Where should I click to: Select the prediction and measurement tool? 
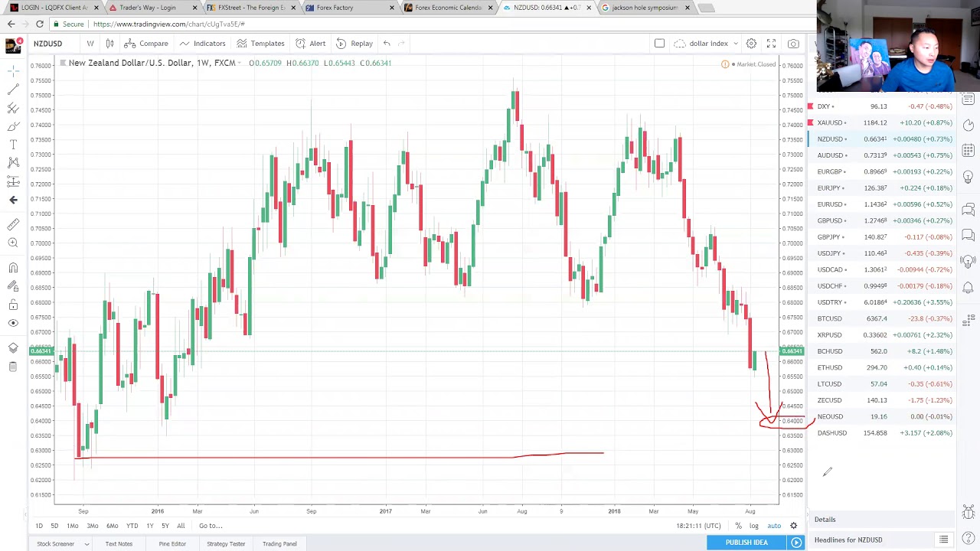point(13,181)
